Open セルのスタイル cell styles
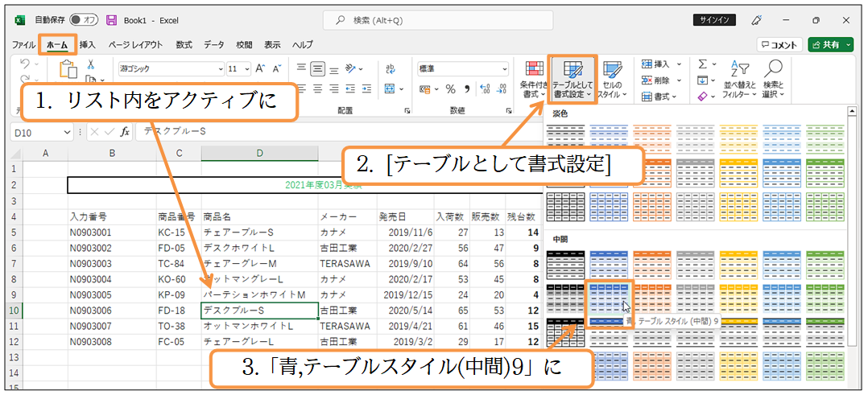 (x=612, y=80)
